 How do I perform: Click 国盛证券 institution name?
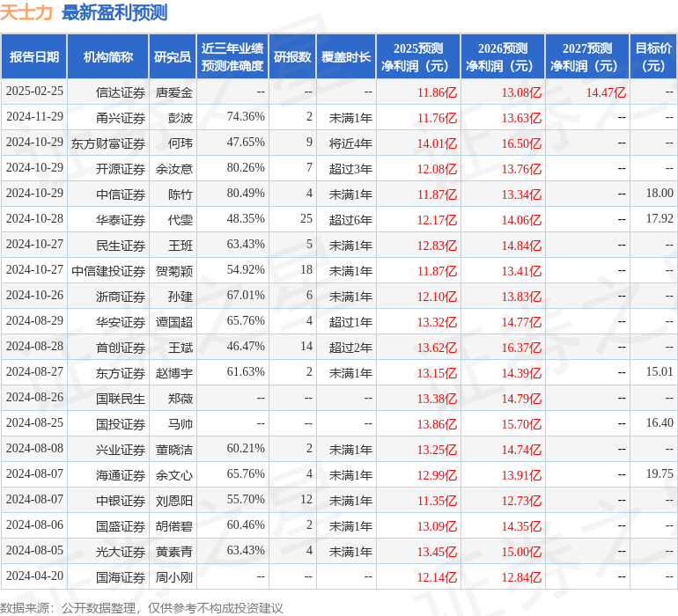(121, 525)
